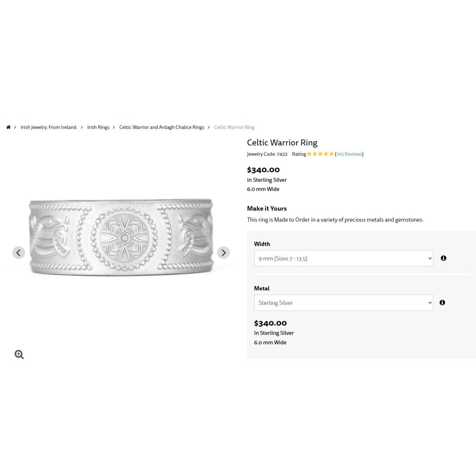Click the $340.00 price under the title
Viewport: 476px width, 476px height.
[x=263, y=170]
